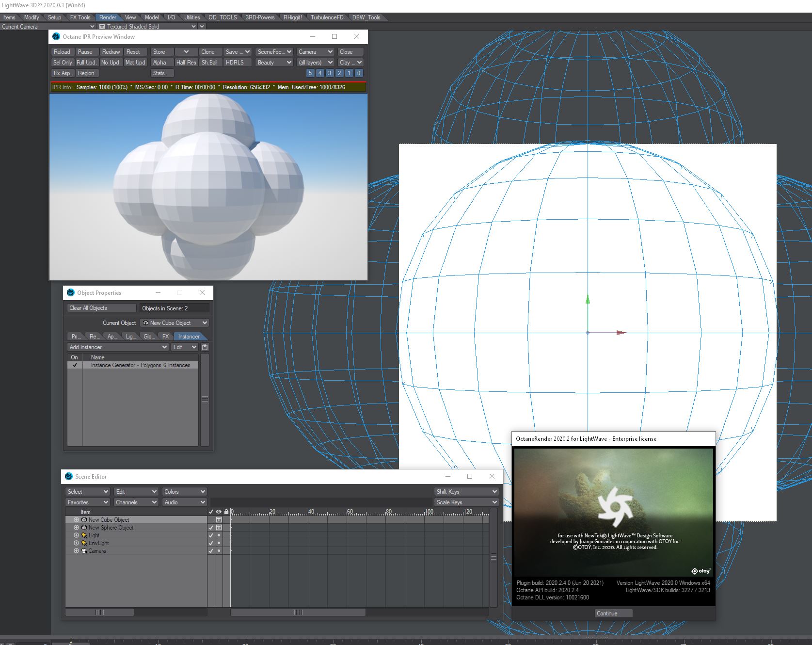Expand the Camera tree row
The height and width of the screenshot is (645, 812).
pyautogui.click(x=76, y=551)
